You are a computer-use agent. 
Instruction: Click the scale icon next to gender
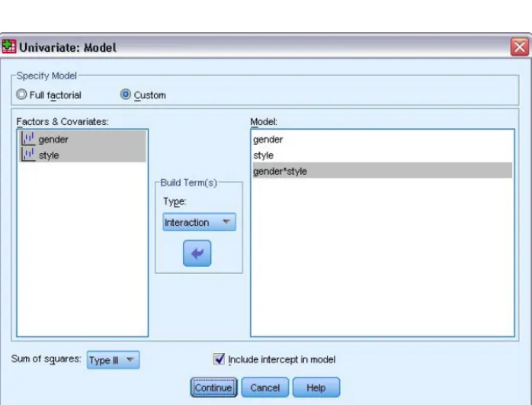click(x=28, y=139)
